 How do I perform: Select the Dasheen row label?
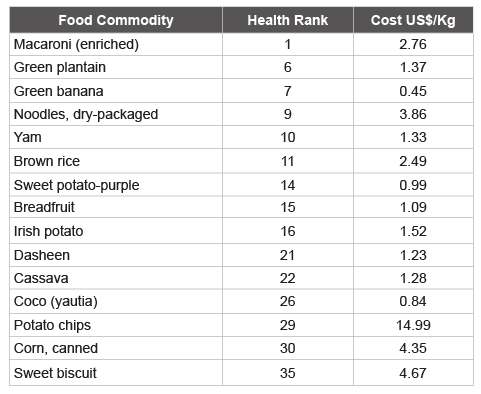click(42, 255)
